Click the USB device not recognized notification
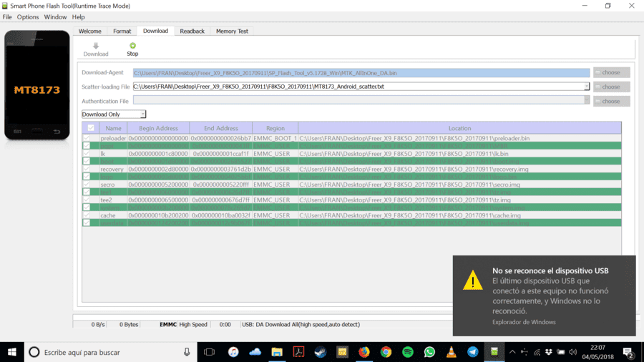The width and height of the screenshot is (644, 362). click(x=545, y=295)
